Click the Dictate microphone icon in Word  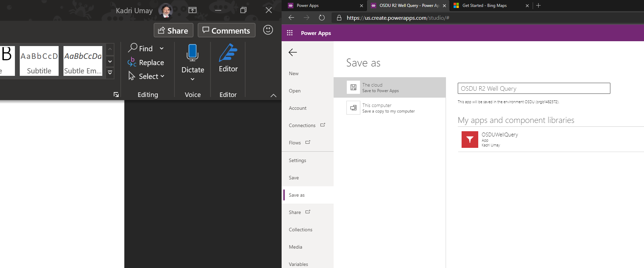click(x=192, y=53)
